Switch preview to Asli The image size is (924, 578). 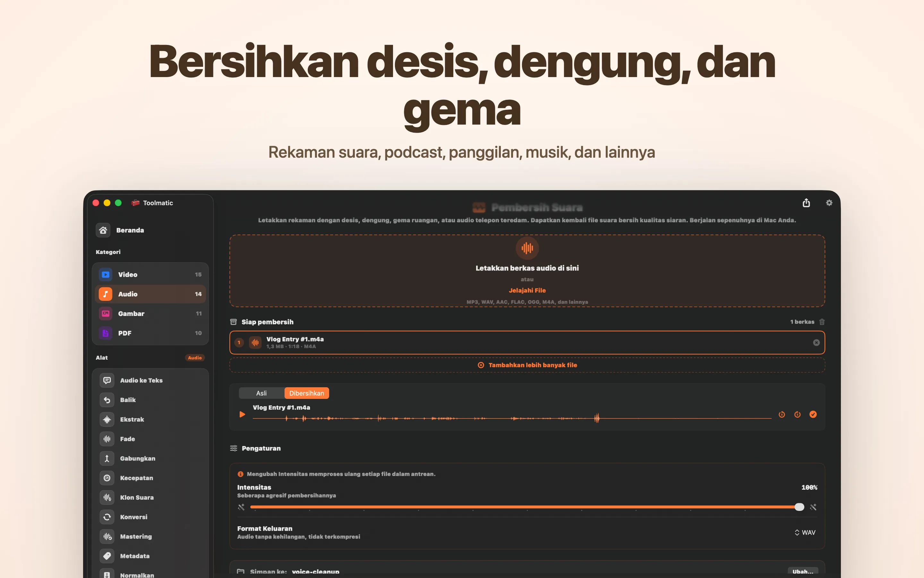point(261,393)
